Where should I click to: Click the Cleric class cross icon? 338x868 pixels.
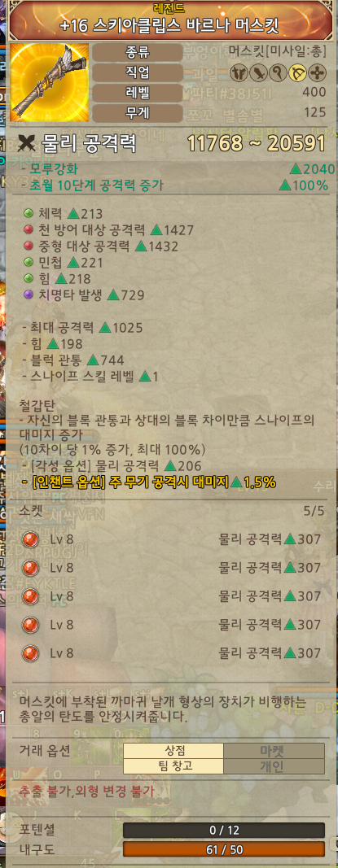[318, 72]
